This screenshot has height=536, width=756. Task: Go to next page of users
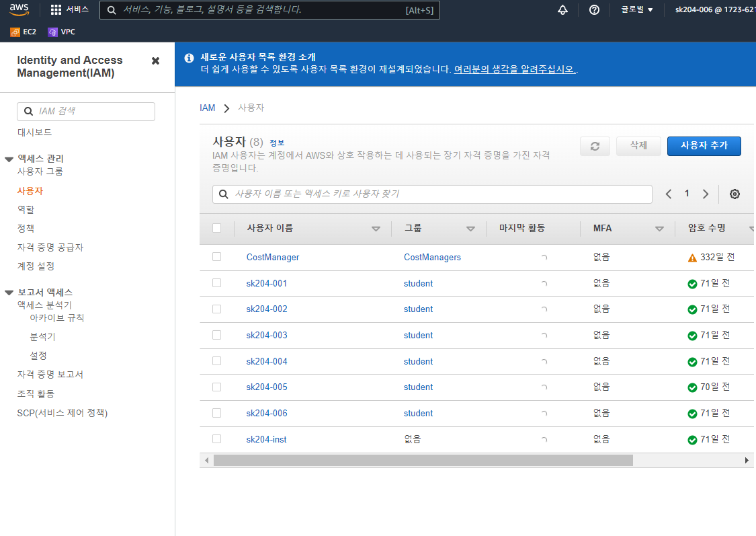[x=706, y=194]
